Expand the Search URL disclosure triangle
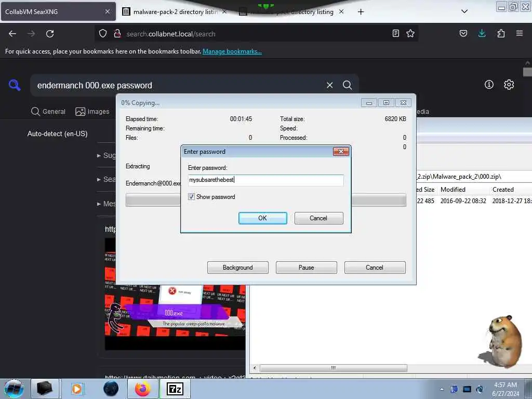Screen dimensions: 532x399 tap(99, 179)
